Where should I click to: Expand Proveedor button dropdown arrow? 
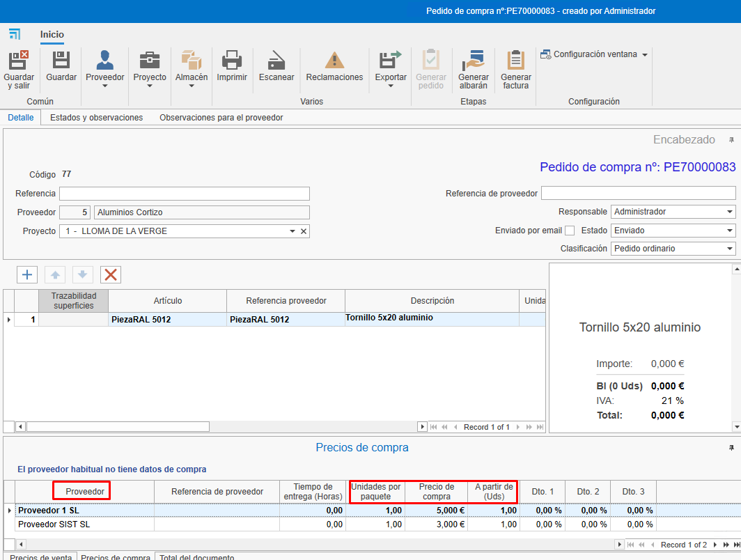[x=105, y=86]
